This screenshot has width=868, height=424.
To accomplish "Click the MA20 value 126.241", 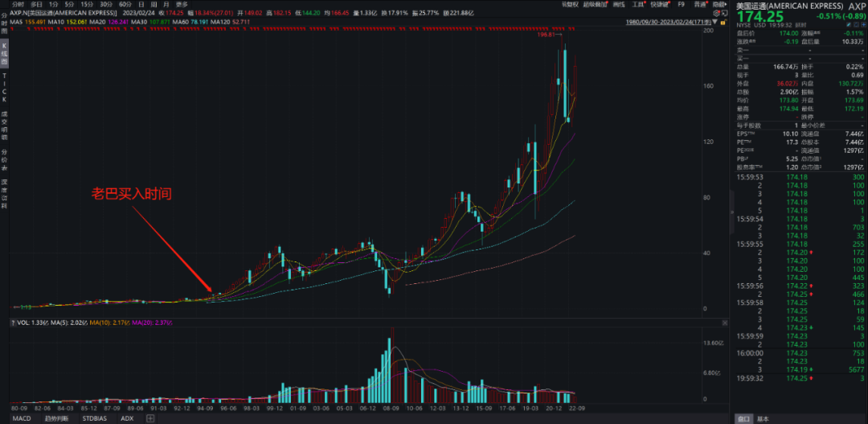I will (119, 23).
